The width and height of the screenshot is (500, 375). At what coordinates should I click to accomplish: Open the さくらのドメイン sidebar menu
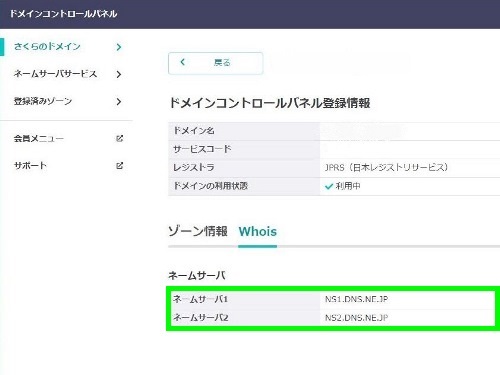(x=47, y=46)
